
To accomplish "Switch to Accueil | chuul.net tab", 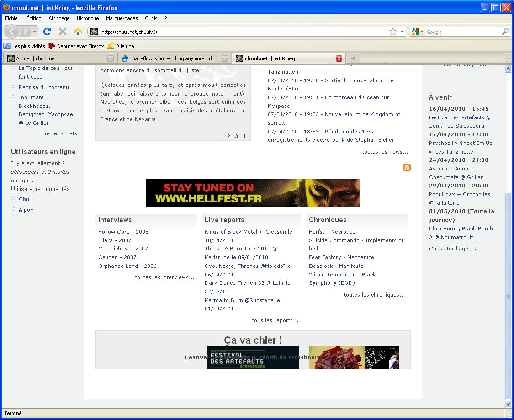I will (x=57, y=58).
